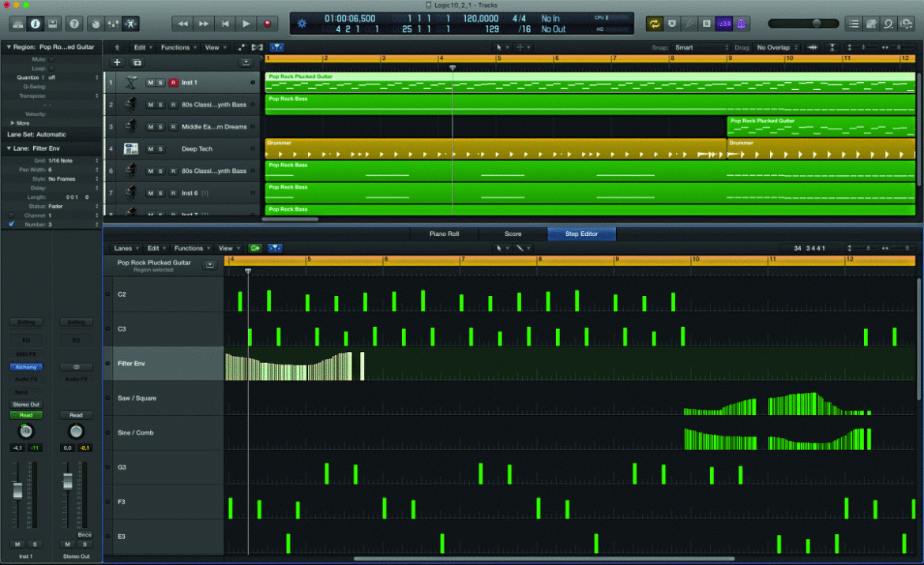Open the Status Fader popup

[73, 207]
